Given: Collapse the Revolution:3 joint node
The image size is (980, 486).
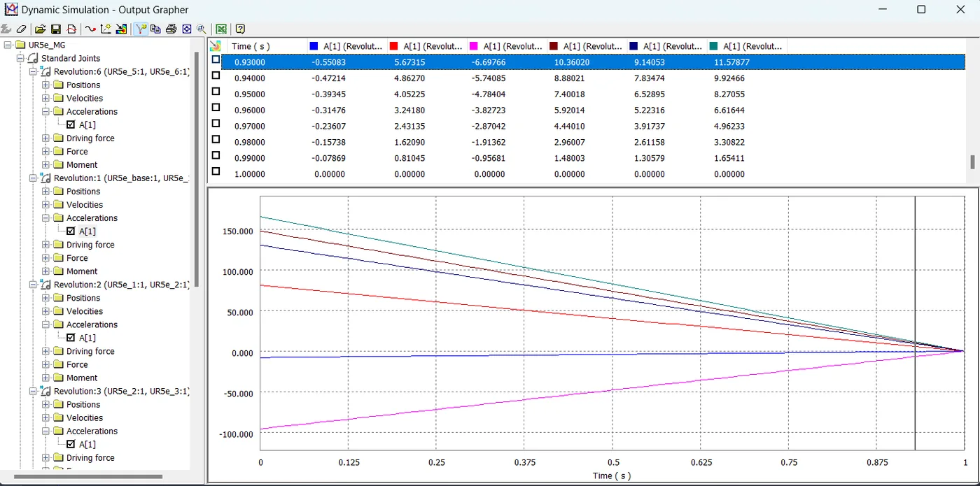Looking at the screenshot, I should click(33, 391).
